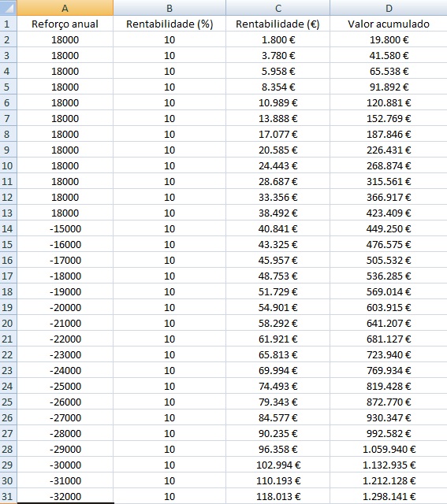This screenshot has height=504, width=447.
Task: Select row 31 header
Action: (8, 496)
